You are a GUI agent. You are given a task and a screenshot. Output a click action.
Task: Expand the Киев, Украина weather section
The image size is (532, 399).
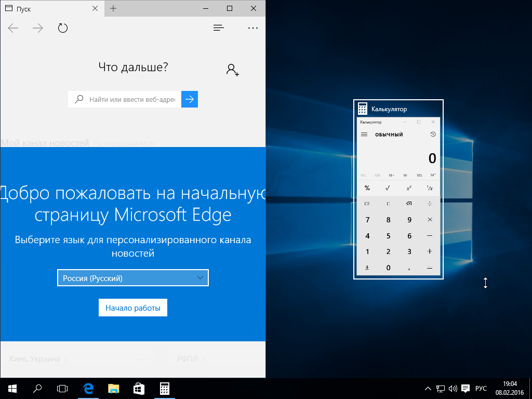[38, 358]
